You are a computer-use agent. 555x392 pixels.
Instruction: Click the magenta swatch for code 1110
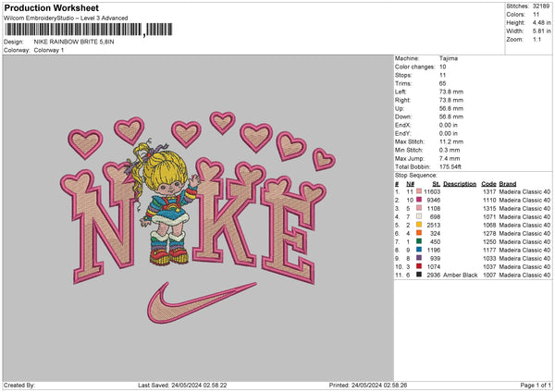point(419,200)
